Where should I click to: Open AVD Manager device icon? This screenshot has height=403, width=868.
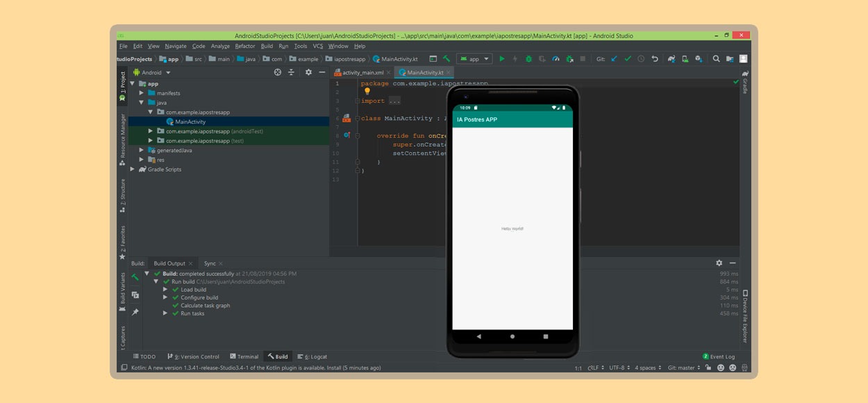tap(685, 59)
